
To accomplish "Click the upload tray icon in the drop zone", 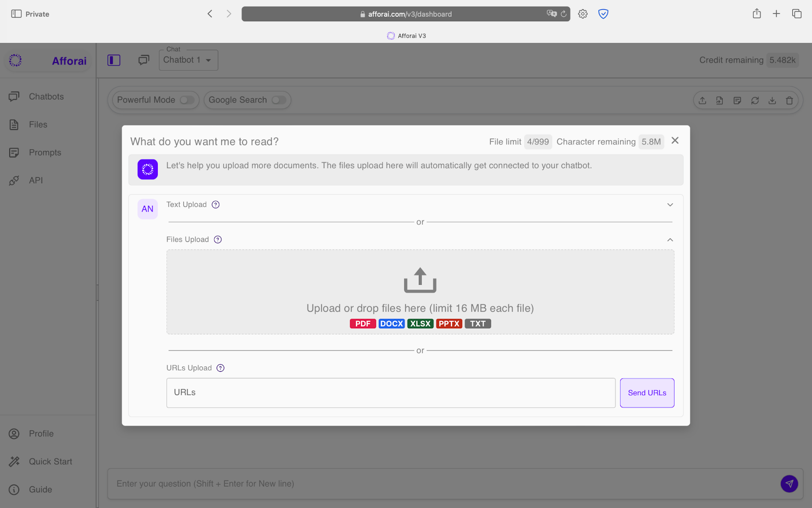I will coord(420,280).
